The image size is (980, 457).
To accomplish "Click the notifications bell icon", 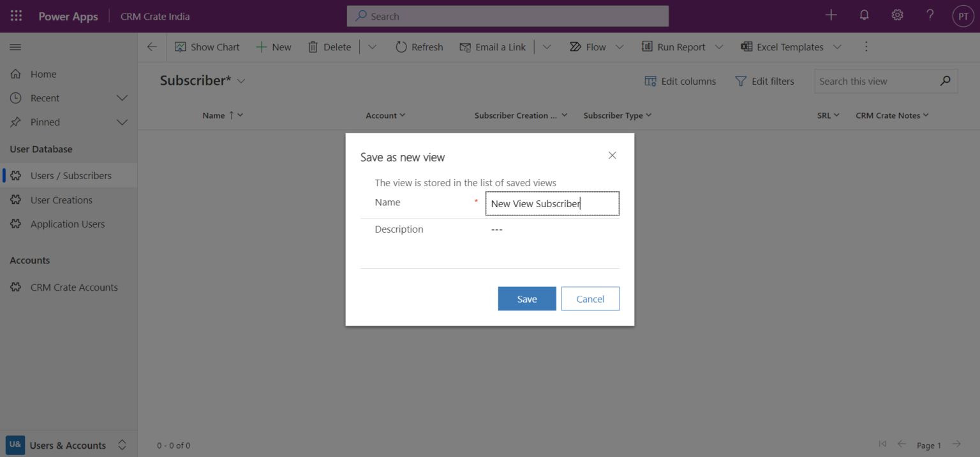I will click(x=864, y=15).
